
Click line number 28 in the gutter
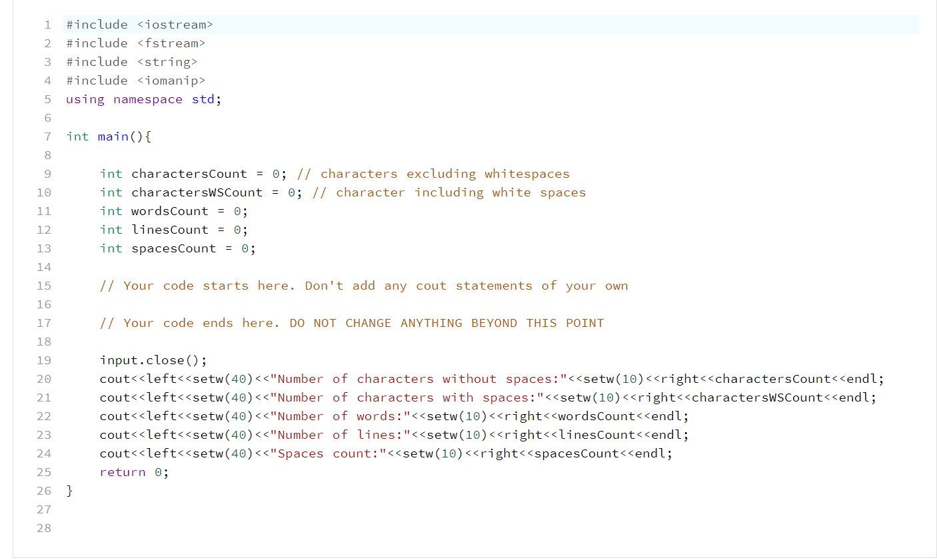(44, 527)
